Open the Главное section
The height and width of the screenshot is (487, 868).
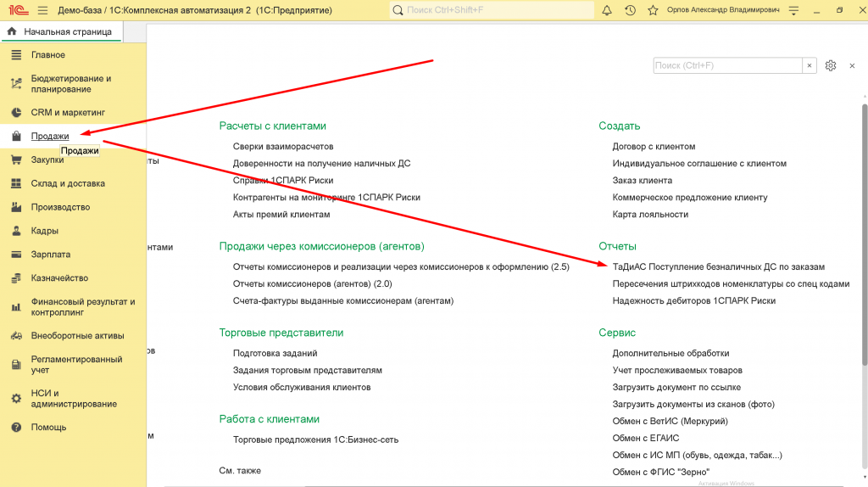48,55
